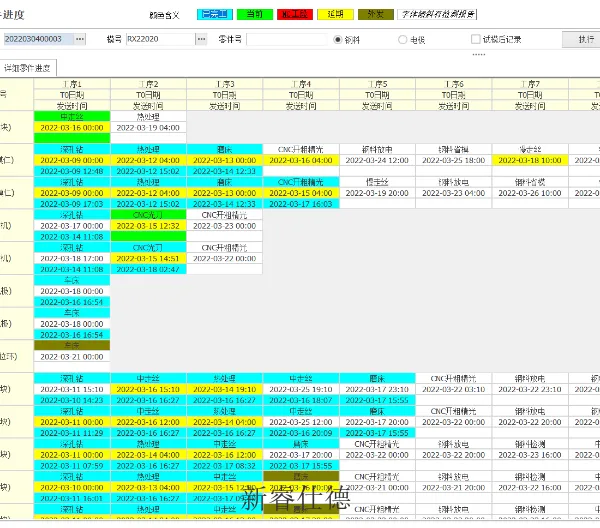Select cell 2022-03-25 18:00

tap(453, 160)
